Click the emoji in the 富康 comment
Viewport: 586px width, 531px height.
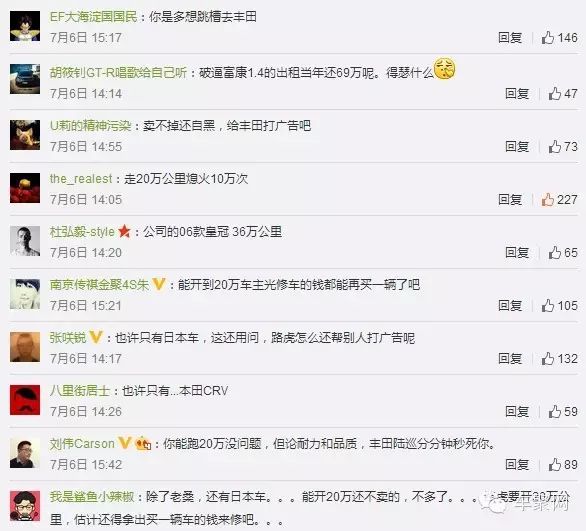(444, 69)
